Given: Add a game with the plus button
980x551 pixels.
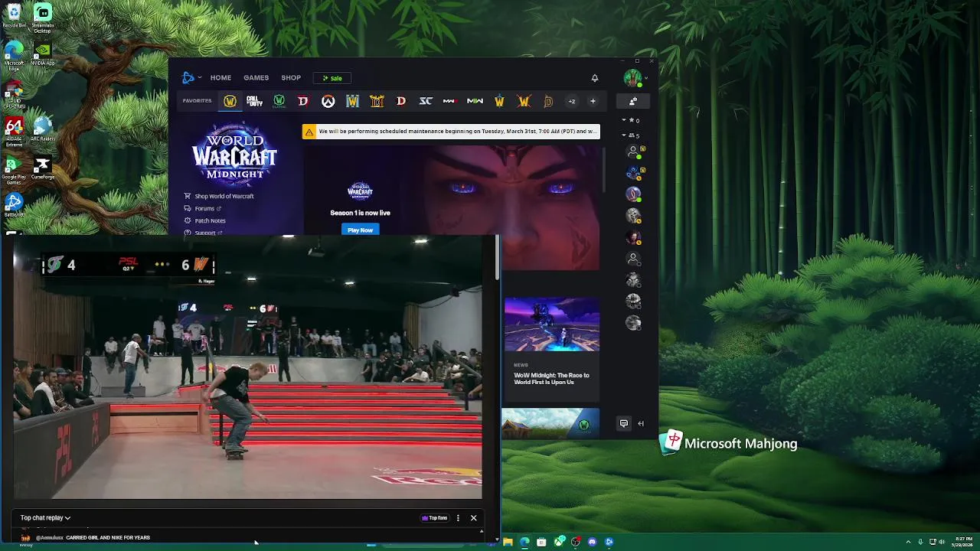Looking at the screenshot, I should [x=593, y=101].
